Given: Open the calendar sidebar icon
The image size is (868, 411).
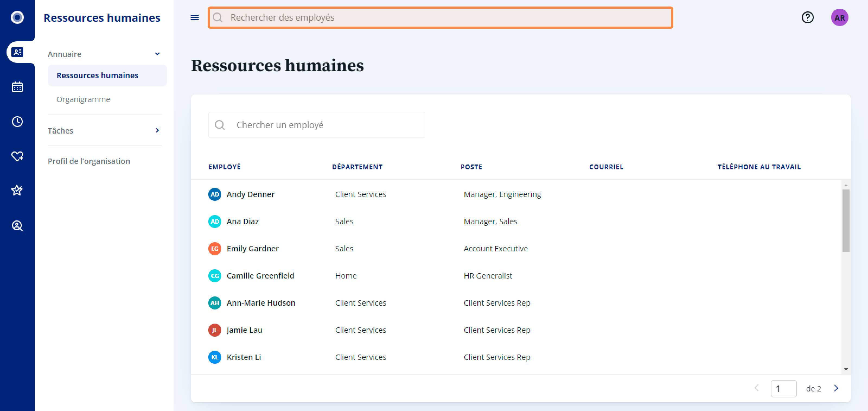Looking at the screenshot, I should point(17,87).
